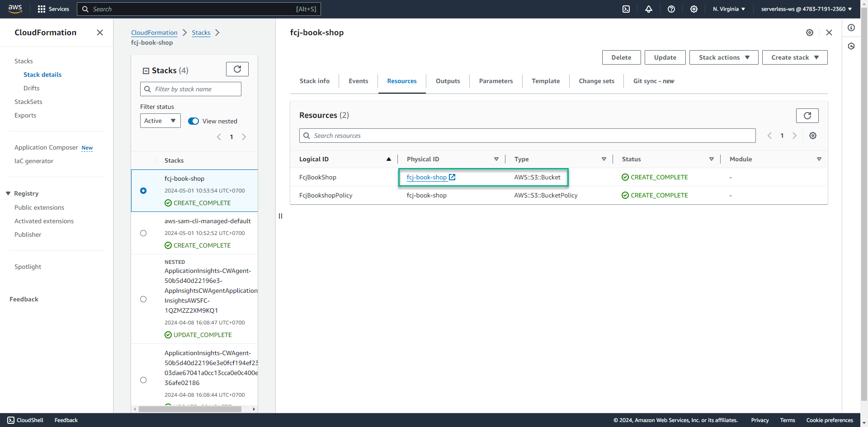Switch to Stack info tab
The image size is (868, 427).
click(315, 81)
